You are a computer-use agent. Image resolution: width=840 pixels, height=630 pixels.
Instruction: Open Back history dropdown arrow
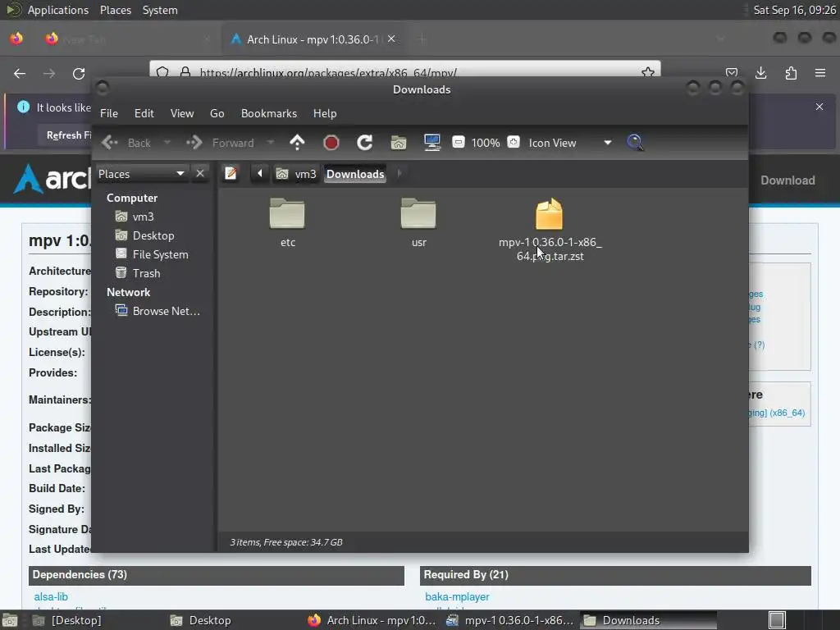167,143
